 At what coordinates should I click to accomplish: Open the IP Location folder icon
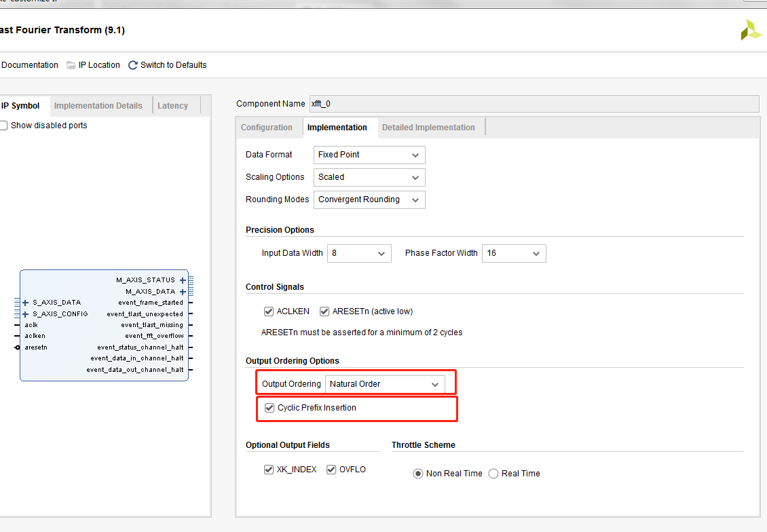(71, 65)
